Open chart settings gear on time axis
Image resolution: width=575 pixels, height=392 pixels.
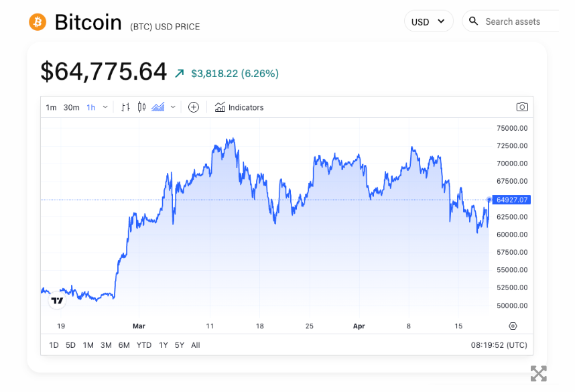click(x=513, y=326)
